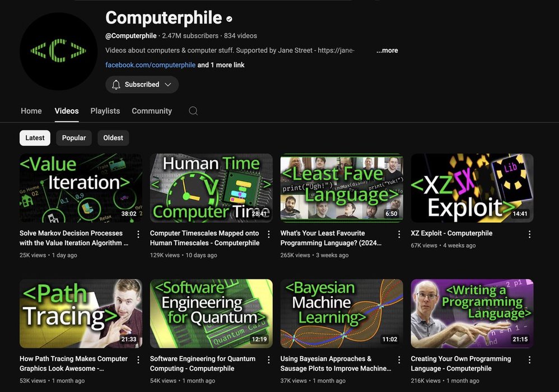Play the Human Time v Computer Time thumbnail
This screenshot has height=392, width=559.
[211, 188]
